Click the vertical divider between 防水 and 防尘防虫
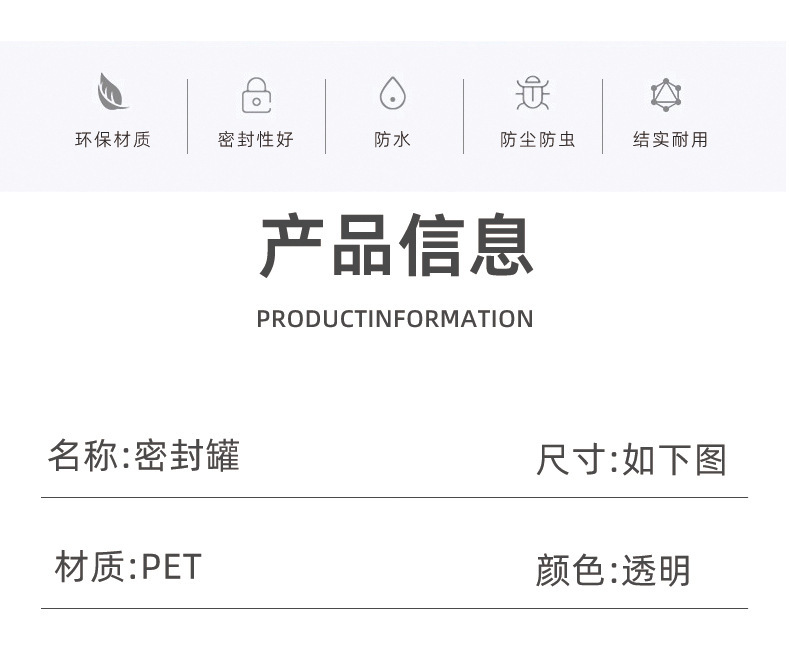 point(464,116)
